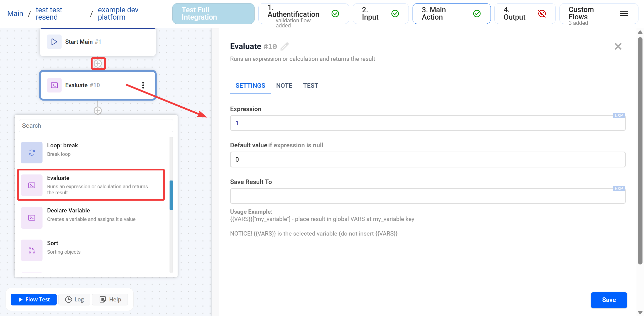Click the action list scrollbar thumb

(x=171, y=195)
